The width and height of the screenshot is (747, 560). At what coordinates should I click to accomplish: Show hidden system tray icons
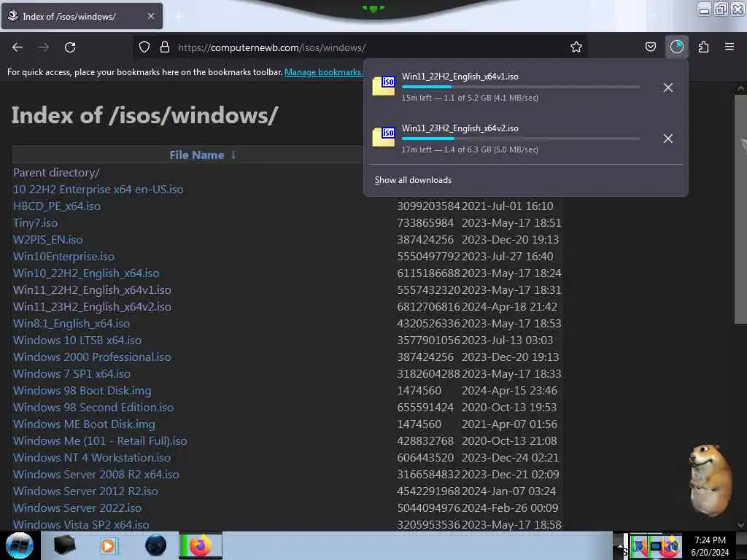point(620,545)
